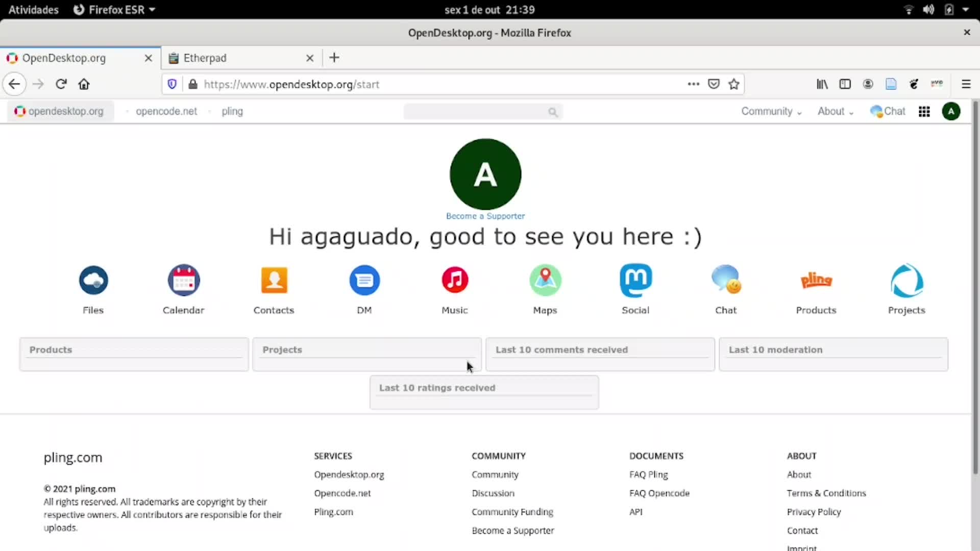Toggle the Firefox sidebar view
This screenshot has width=980, height=551.
coord(845,84)
